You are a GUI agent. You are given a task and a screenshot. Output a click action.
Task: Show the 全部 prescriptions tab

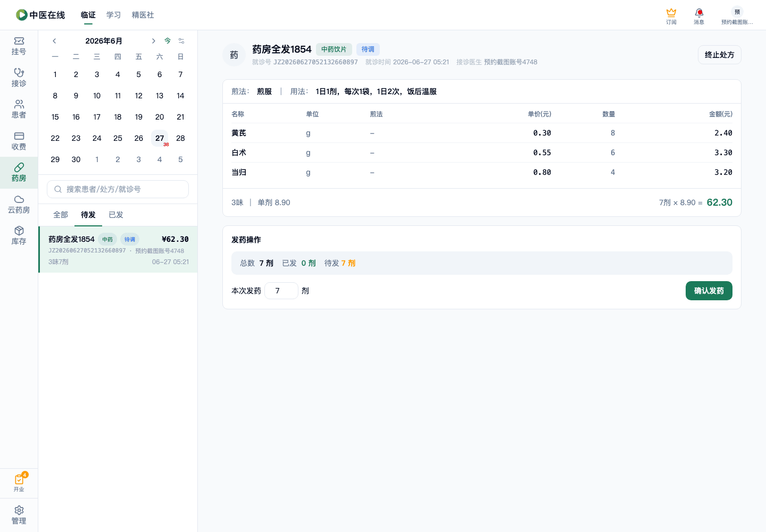pyautogui.click(x=61, y=215)
